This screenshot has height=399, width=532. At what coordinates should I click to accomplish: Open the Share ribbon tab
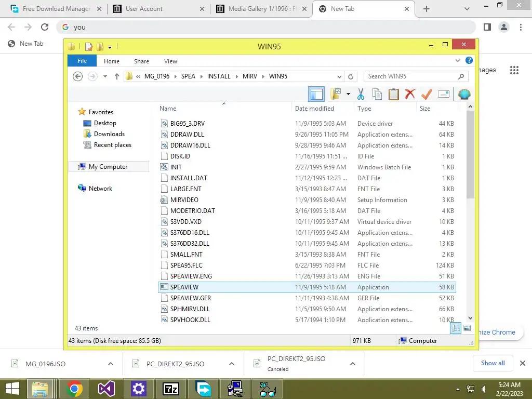click(x=141, y=61)
